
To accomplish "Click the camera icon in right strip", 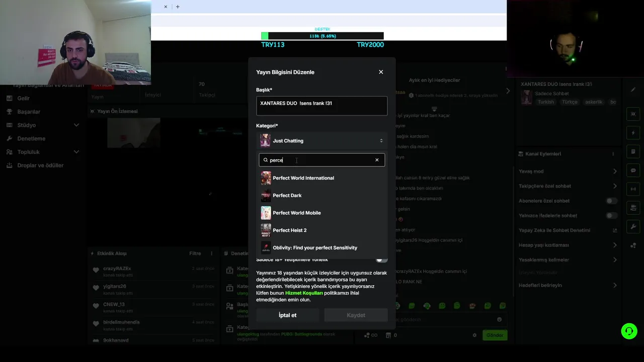I will [633, 208].
